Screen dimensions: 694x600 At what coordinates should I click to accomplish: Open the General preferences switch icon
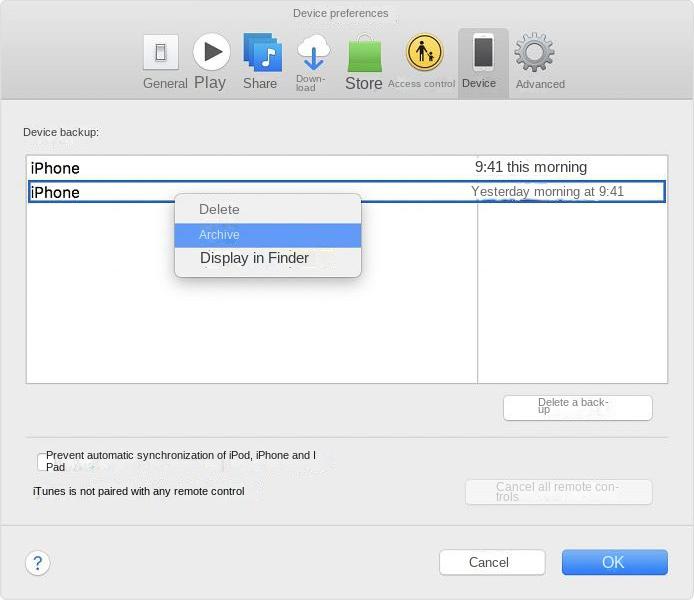point(161,53)
